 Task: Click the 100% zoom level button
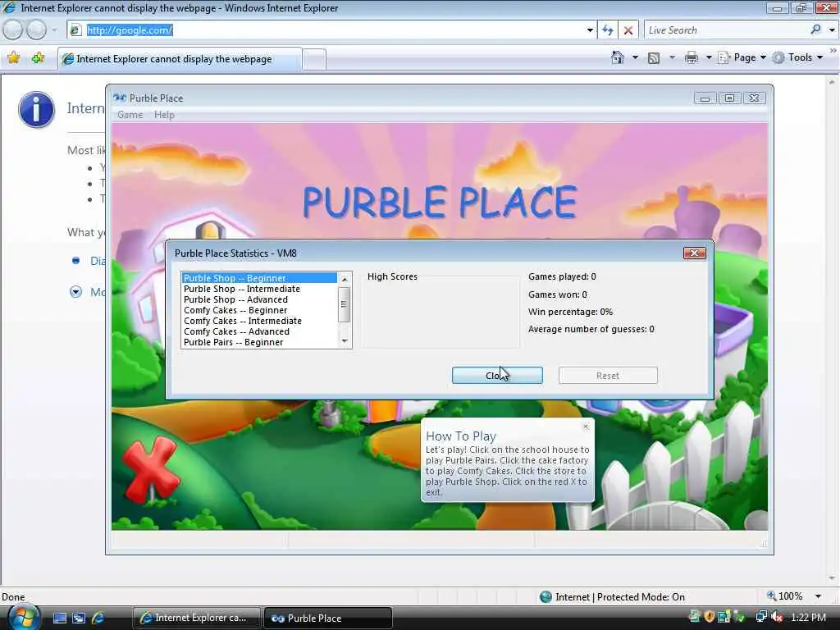(785, 596)
